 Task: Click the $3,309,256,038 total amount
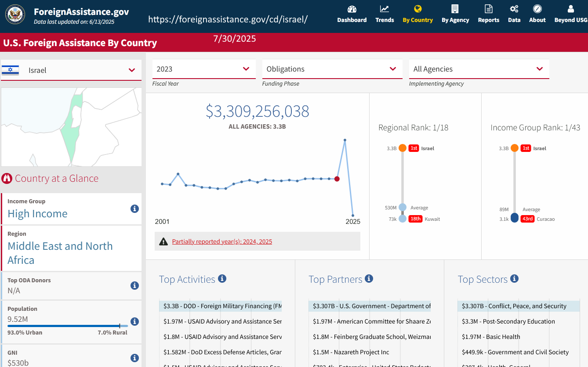(x=258, y=112)
